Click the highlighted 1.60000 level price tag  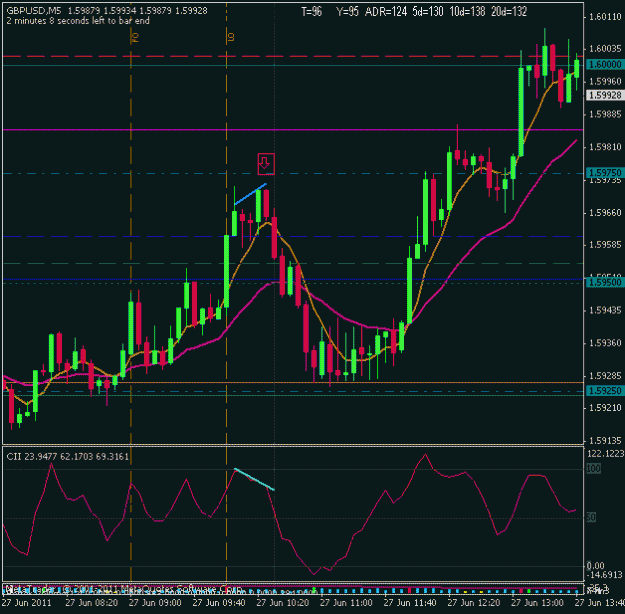coord(605,65)
